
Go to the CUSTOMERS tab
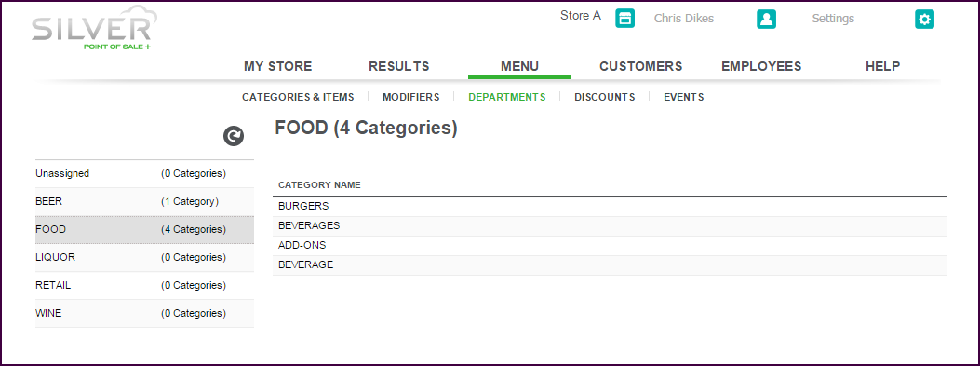coord(640,66)
